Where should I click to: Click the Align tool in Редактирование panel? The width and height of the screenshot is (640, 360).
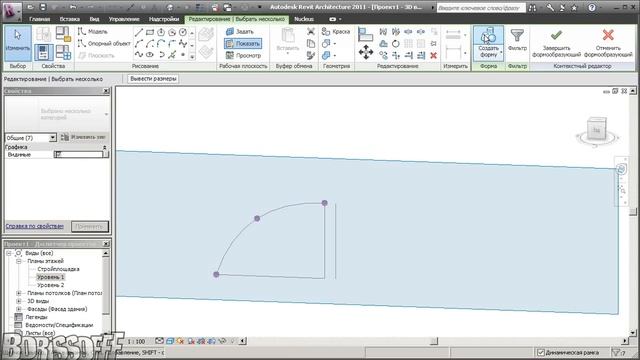(365, 34)
